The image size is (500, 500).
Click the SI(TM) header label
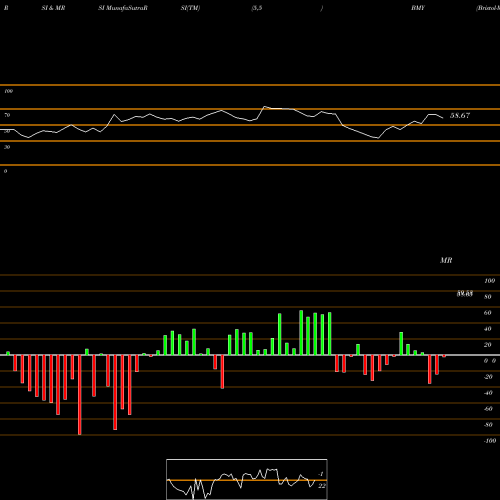[x=190, y=8]
